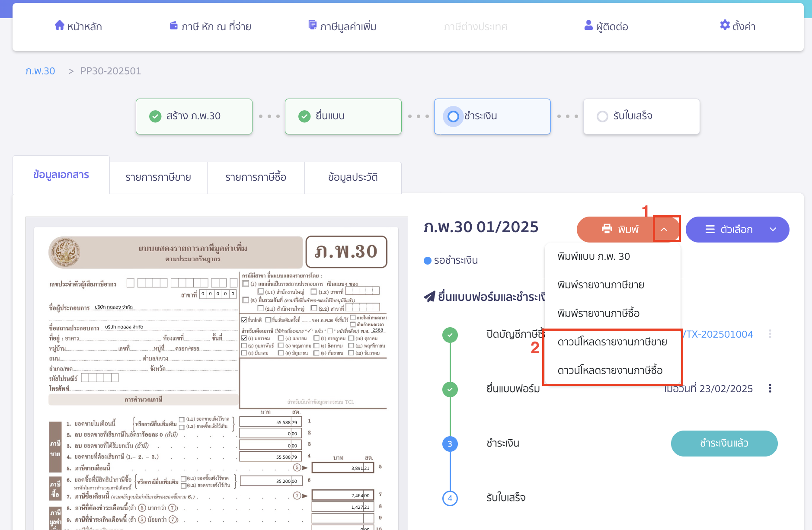Go to ภ.พ.30 breadcrumb link
The image size is (812, 530).
click(40, 71)
